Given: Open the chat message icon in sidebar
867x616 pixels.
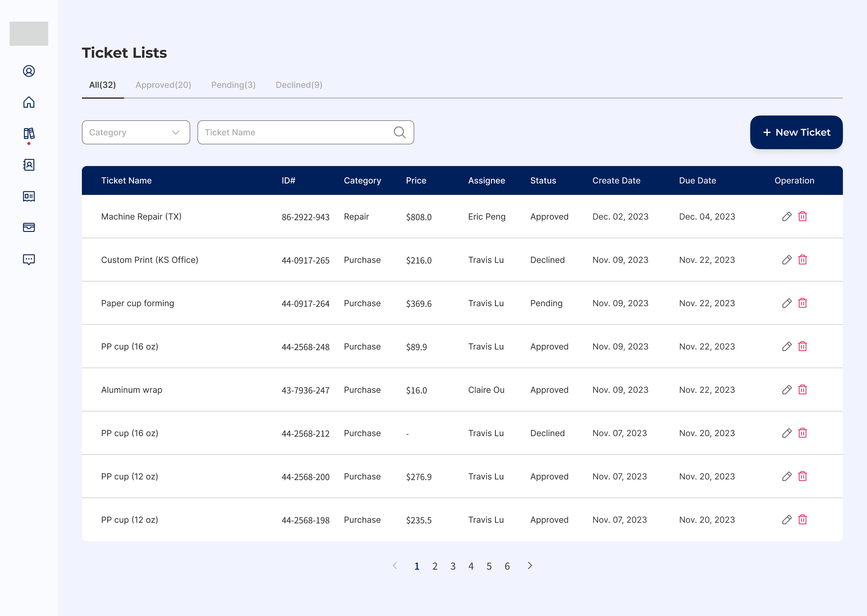Looking at the screenshot, I should pyautogui.click(x=29, y=260).
